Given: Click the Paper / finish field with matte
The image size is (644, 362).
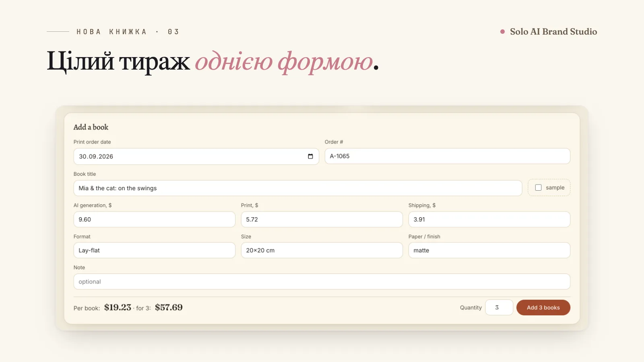Looking at the screenshot, I should (x=489, y=250).
